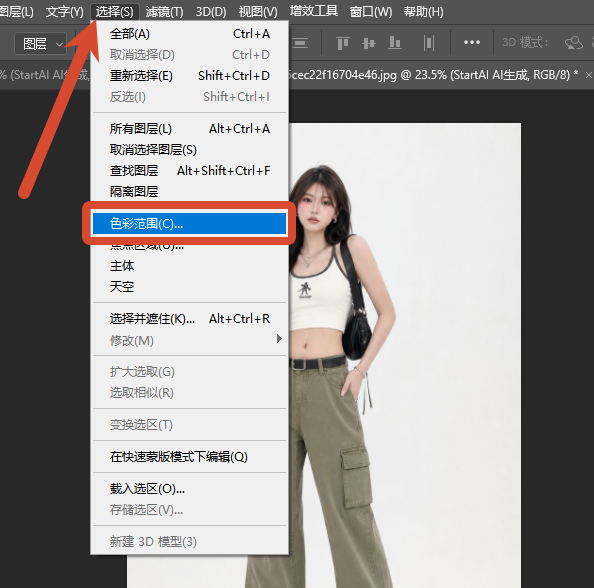594x588 pixels.
Task: Choose 在快速蒙版模式下编辑(Q)
Action: pos(189,457)
